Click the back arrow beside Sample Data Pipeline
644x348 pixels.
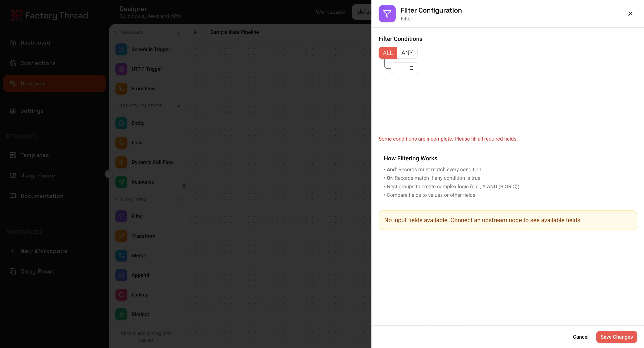(x=196, y=32)
